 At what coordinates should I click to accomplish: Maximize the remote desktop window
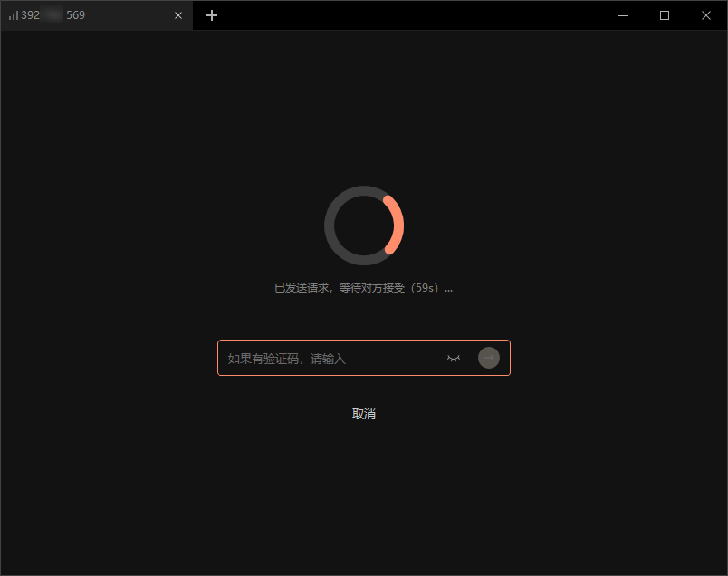665,15
